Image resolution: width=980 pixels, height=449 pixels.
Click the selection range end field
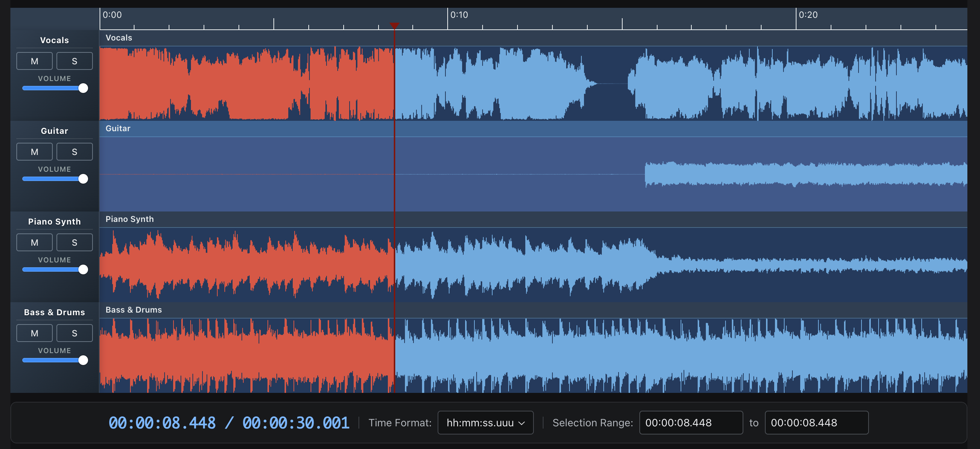[817, 423]
